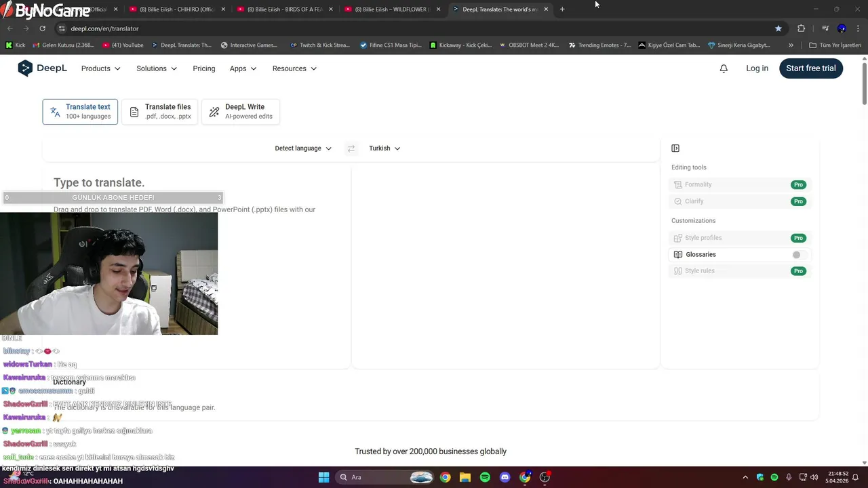The image size is (868, 488).
Task: Select the Formality editing tool
Action: 739,185
